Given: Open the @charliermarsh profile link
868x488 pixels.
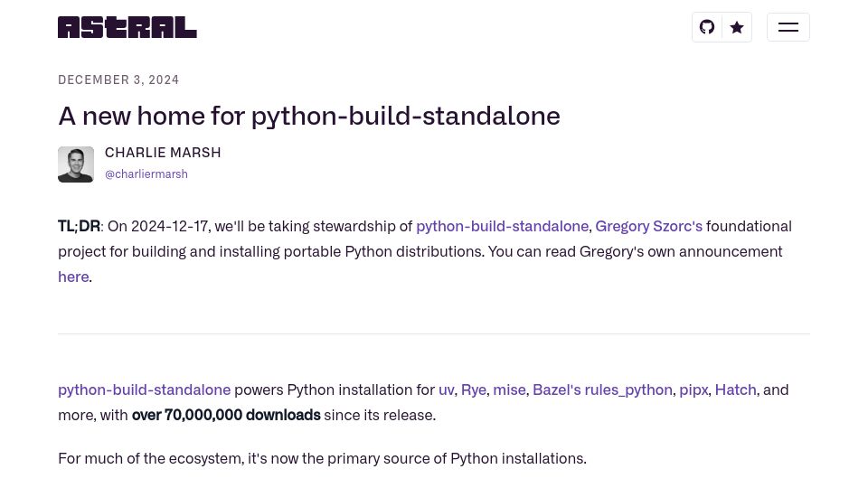Looking at the screenshot, I should tap(146, 174).
